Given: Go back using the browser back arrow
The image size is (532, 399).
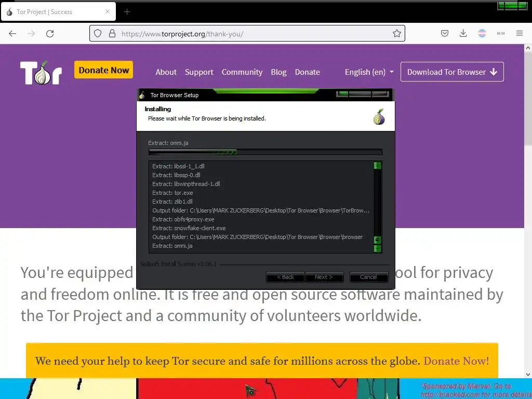Looking at the screenshot, I should point(12,34).
